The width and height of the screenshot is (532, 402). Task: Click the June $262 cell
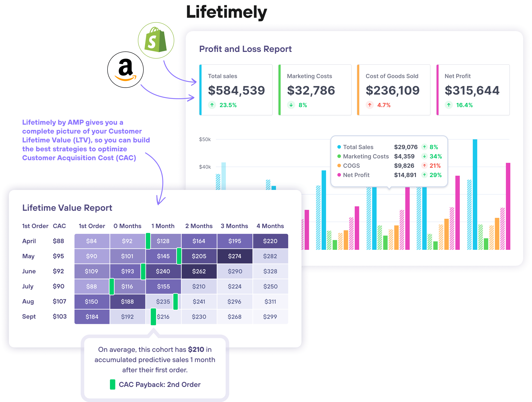pos(199,271)
